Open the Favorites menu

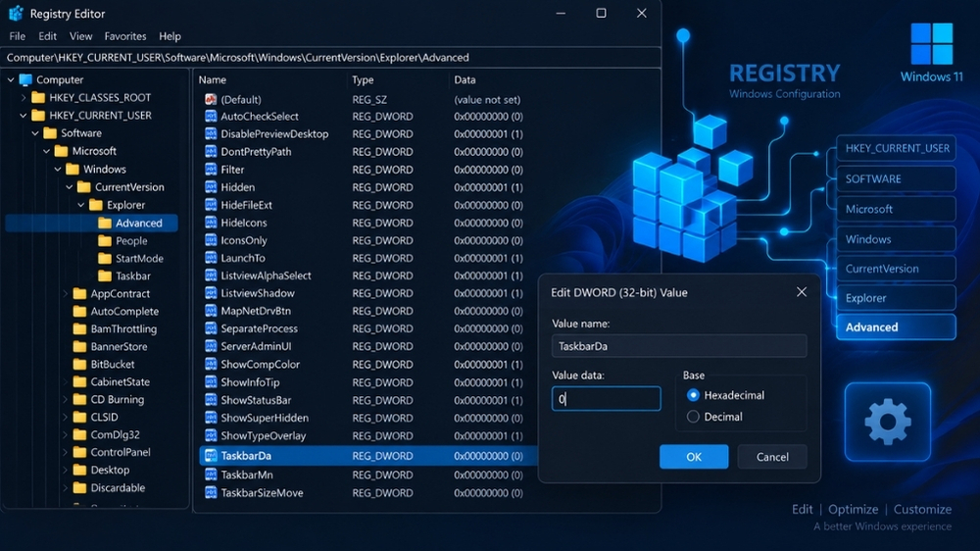(125, 36)
